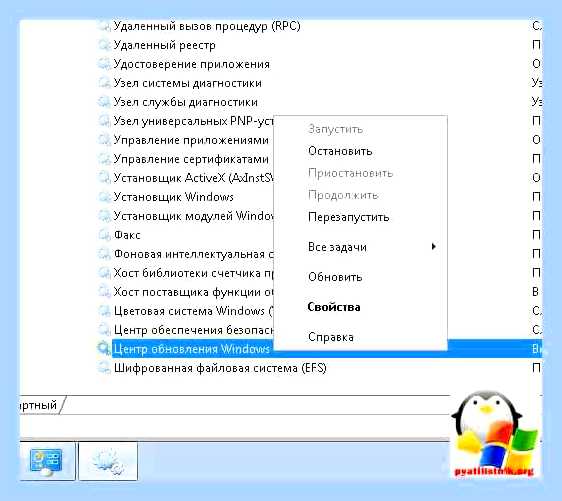
Task: Select the Узел системы диагностики service
Action: 187,84
